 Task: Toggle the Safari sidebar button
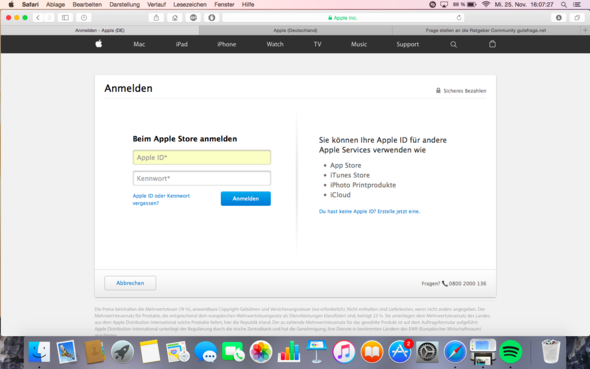65,18
